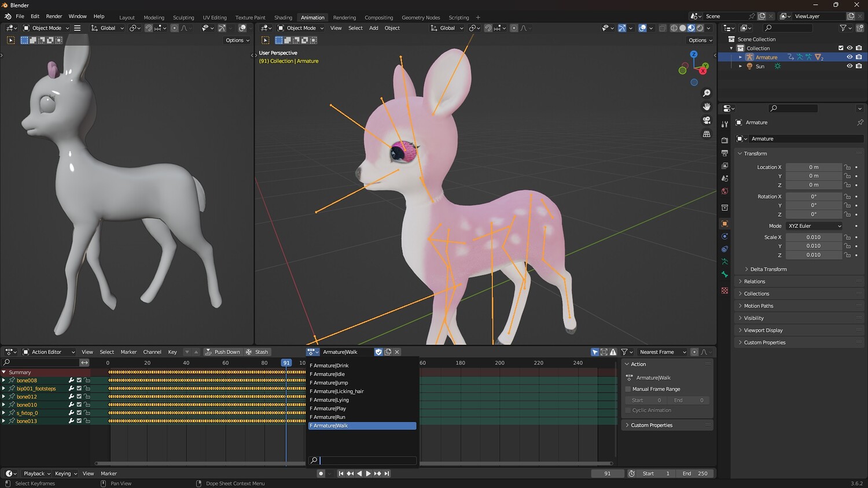Unlink the Armature|Walk action with X
The image size is (868, 488).
coord(397,352)
